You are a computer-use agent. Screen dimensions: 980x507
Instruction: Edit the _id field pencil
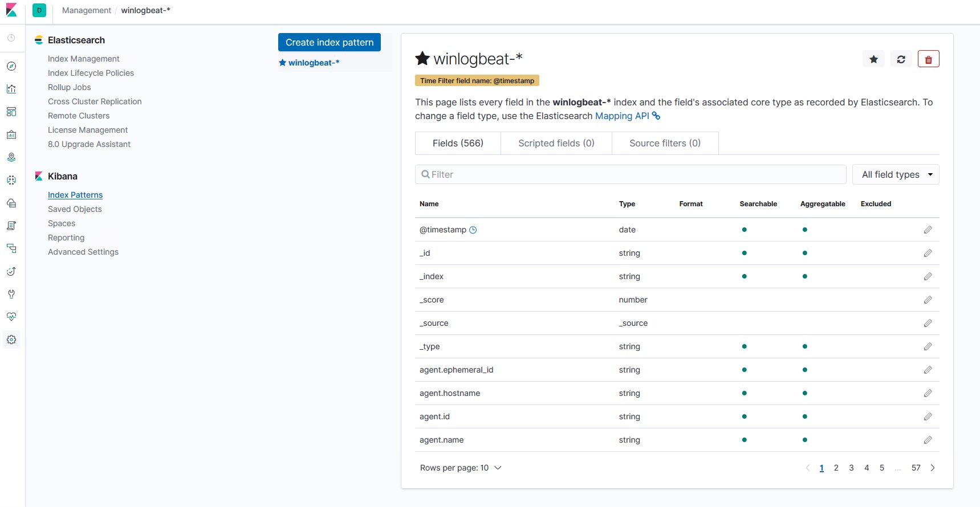pyautogui.click(x=928, y=253)
